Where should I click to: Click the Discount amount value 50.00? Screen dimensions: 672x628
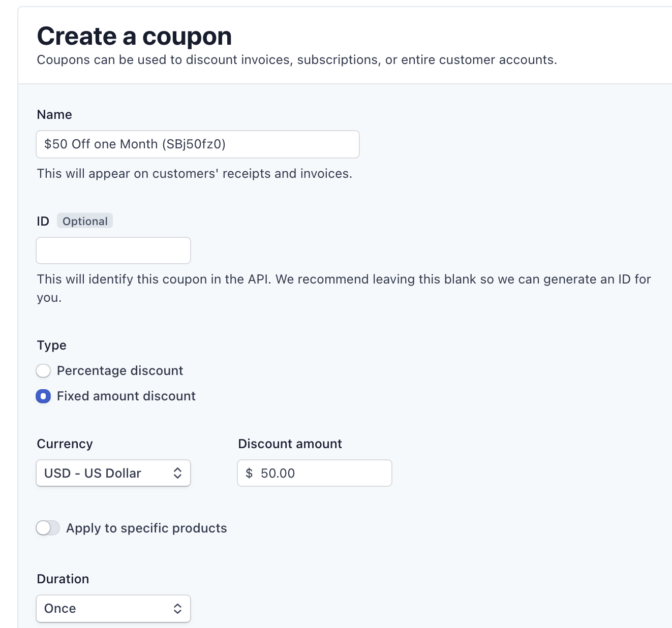click(x=278, y=474)
